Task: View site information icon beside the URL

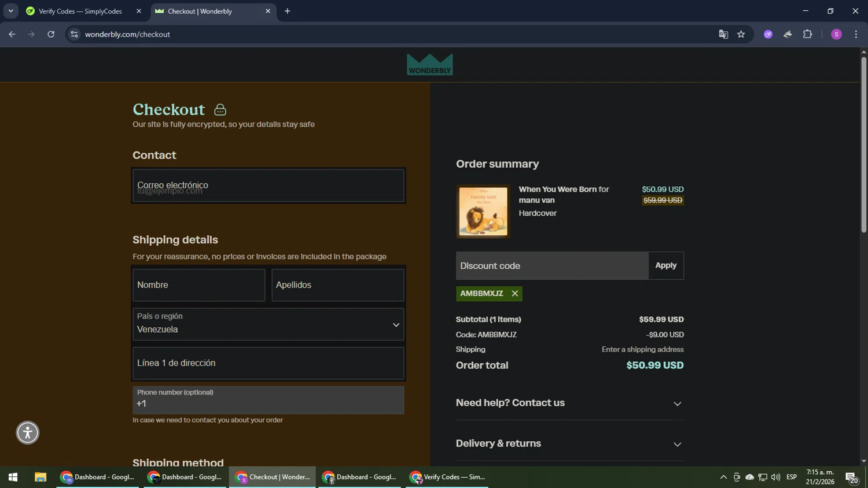Action: coord(74,34)
